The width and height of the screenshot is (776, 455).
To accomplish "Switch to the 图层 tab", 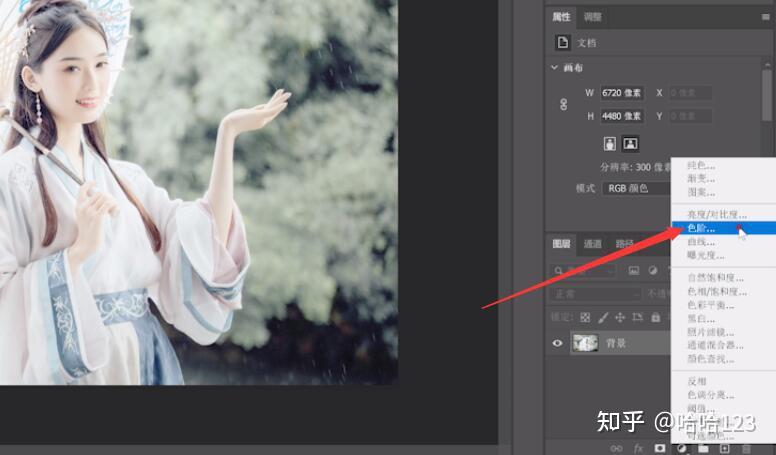I will pos(561,244).
